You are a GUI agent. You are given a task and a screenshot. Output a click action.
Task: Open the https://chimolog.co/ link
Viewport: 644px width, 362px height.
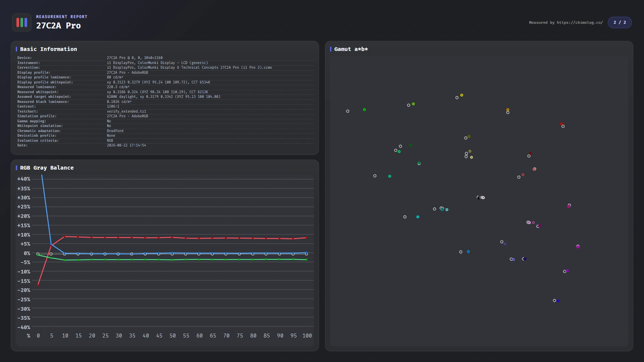(x=580, y=22)
